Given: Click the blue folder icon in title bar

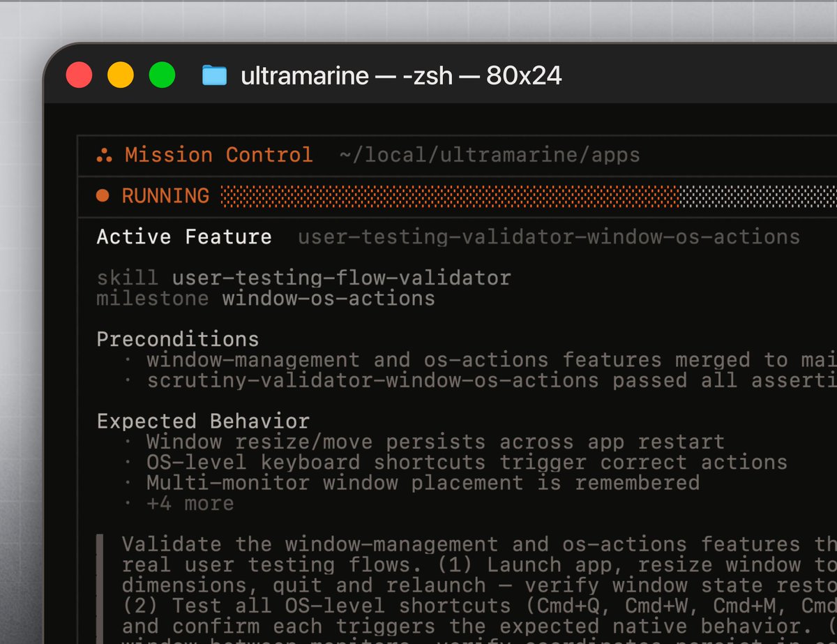Looking at the screenshot, I should (x=215, y=75).
